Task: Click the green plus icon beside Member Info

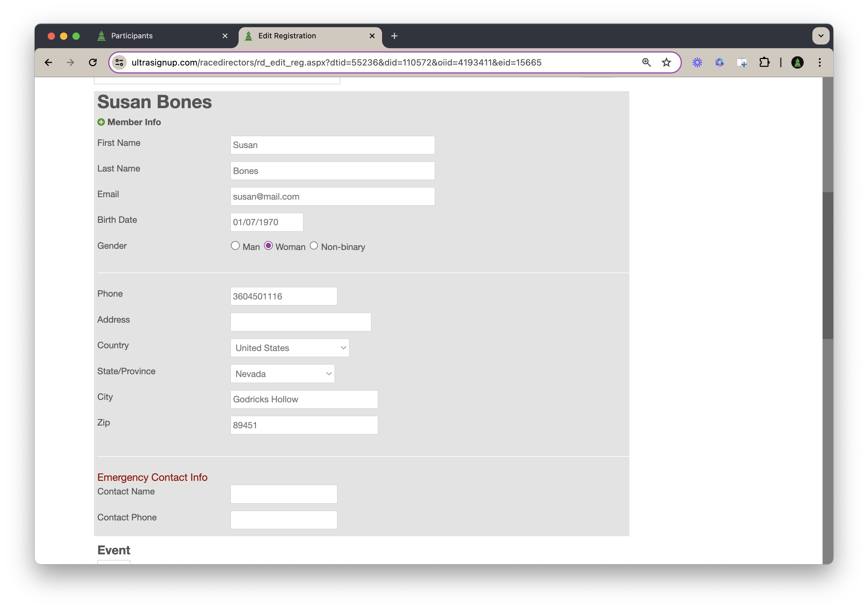Action: pos(101,122)
